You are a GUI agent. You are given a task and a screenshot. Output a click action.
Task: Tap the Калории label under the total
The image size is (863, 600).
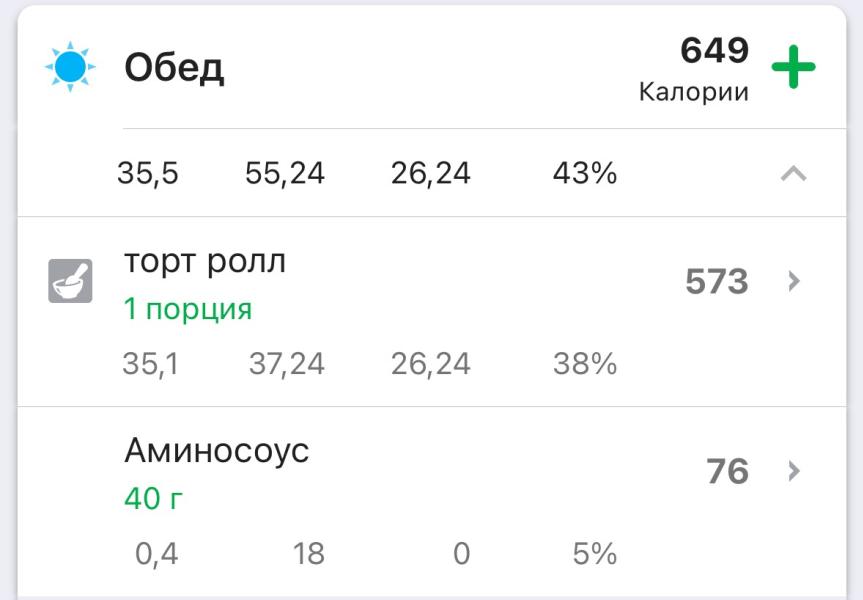tap(694, 92)
